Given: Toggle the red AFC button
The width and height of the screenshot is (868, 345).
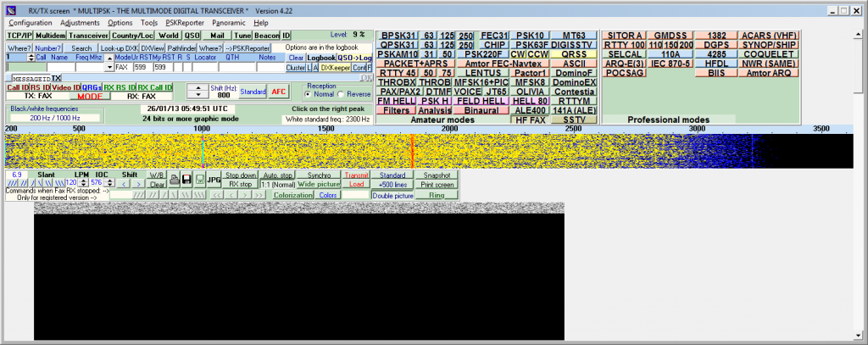Looking at the screenshot, I should point(278,92).
